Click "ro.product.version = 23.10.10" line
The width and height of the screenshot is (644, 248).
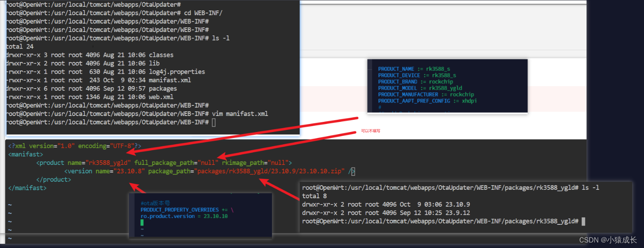[x=184, y=216]
